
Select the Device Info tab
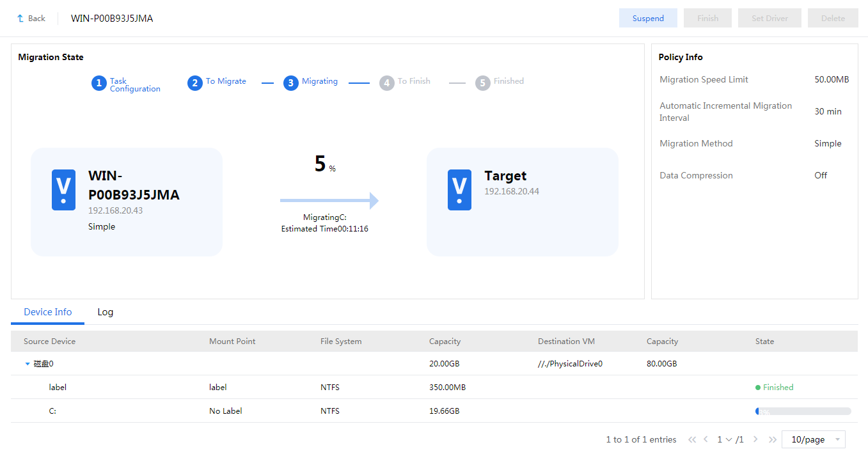(x=48, y=312)
